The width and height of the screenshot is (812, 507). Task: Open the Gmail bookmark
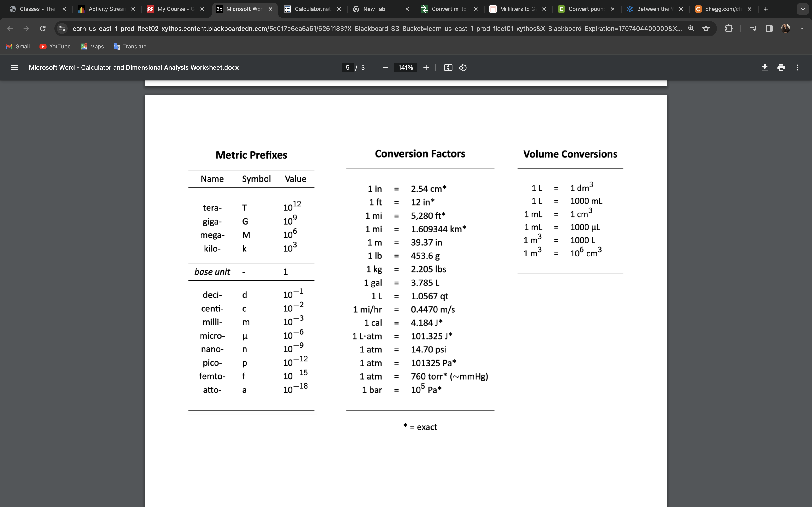tap(17, 47)
